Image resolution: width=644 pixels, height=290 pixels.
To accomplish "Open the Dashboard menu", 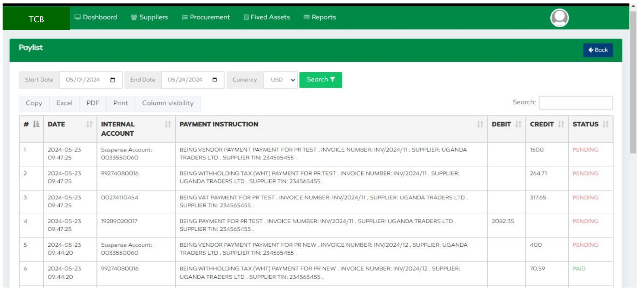I will [x=95, y=17].
